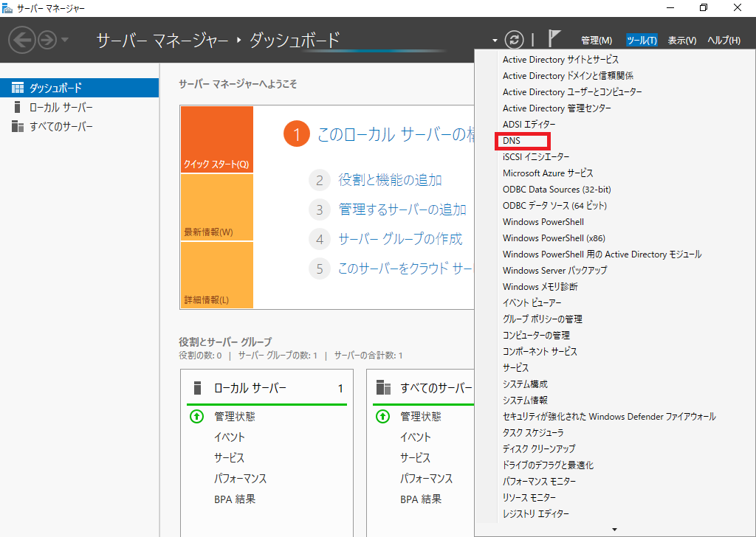Click サービス in ローカル サーバー tile
The width and height of the screenshot is (756, 537).
[229, 457]
